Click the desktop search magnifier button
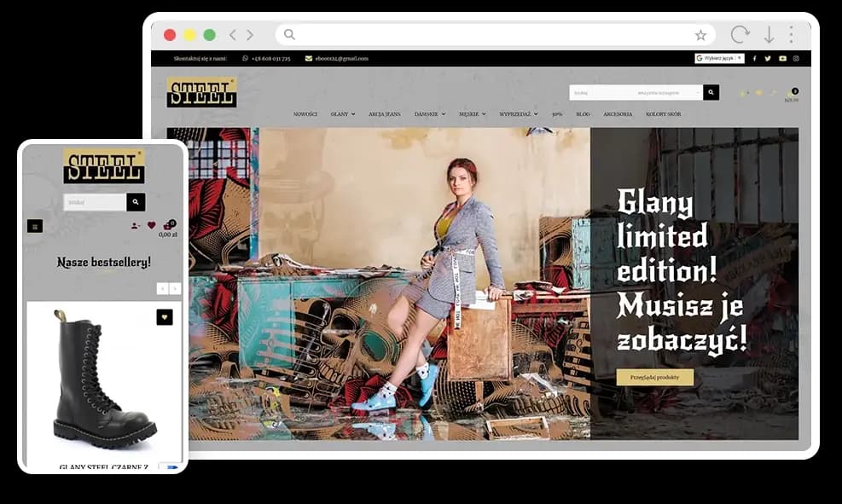The height and width of the screenshot is (504, 842). (x=711, y=92)
